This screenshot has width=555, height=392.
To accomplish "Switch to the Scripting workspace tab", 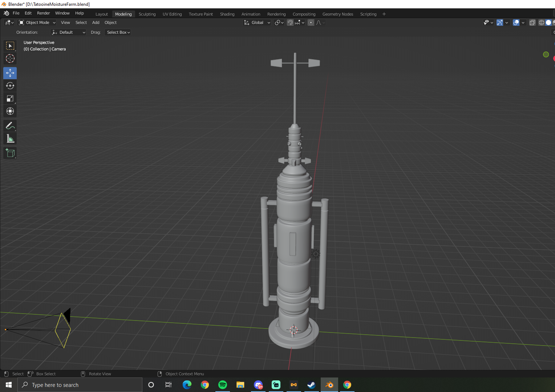I will (x=368, y=14).
